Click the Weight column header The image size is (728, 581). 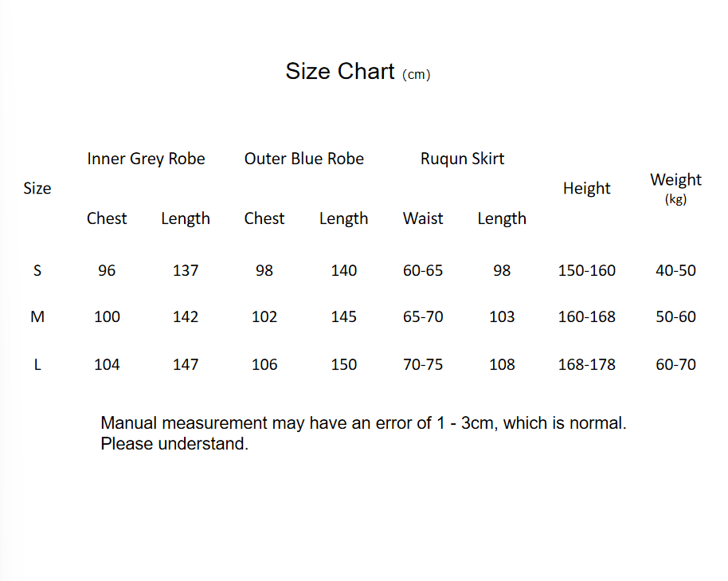tap(675, 180)
